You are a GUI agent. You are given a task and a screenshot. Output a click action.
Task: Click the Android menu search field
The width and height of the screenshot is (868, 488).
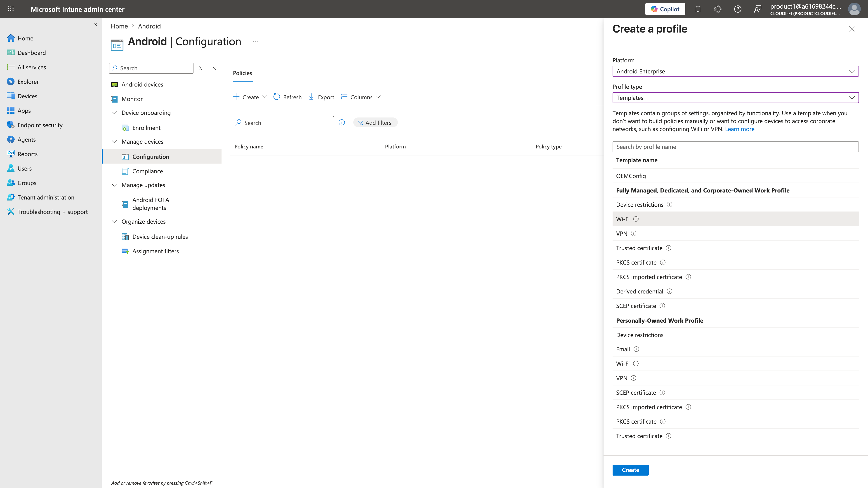[151, 68]
